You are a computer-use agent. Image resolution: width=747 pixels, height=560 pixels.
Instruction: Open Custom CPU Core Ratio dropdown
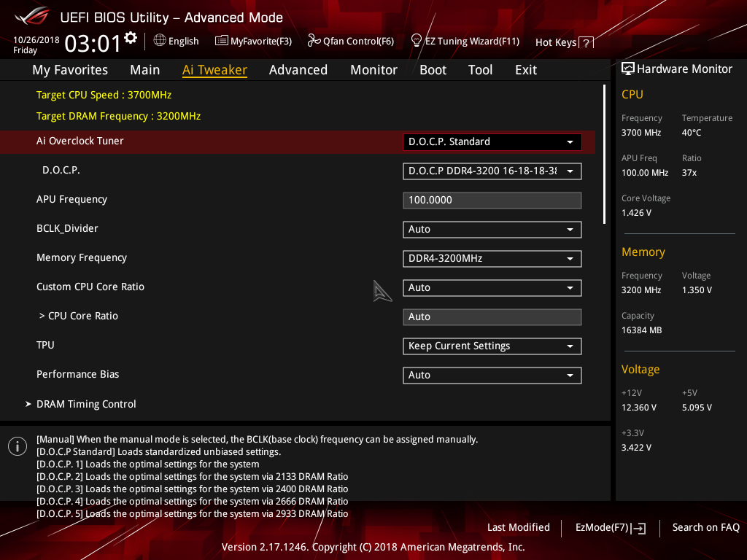point(492,287)
